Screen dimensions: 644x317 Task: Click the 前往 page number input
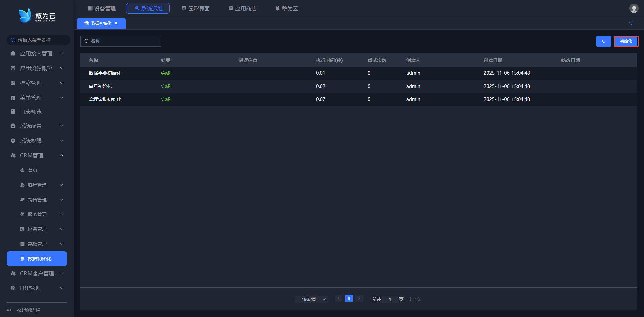390,299
